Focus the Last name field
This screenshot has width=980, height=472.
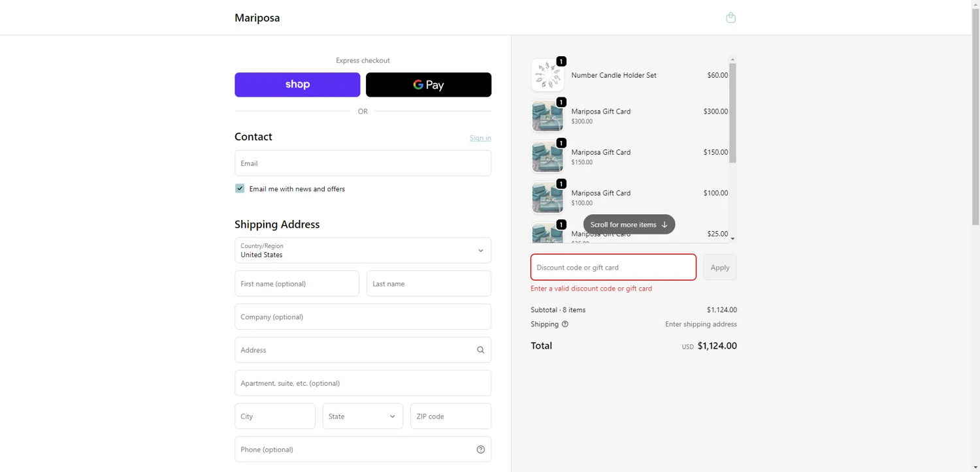[429, 283]
